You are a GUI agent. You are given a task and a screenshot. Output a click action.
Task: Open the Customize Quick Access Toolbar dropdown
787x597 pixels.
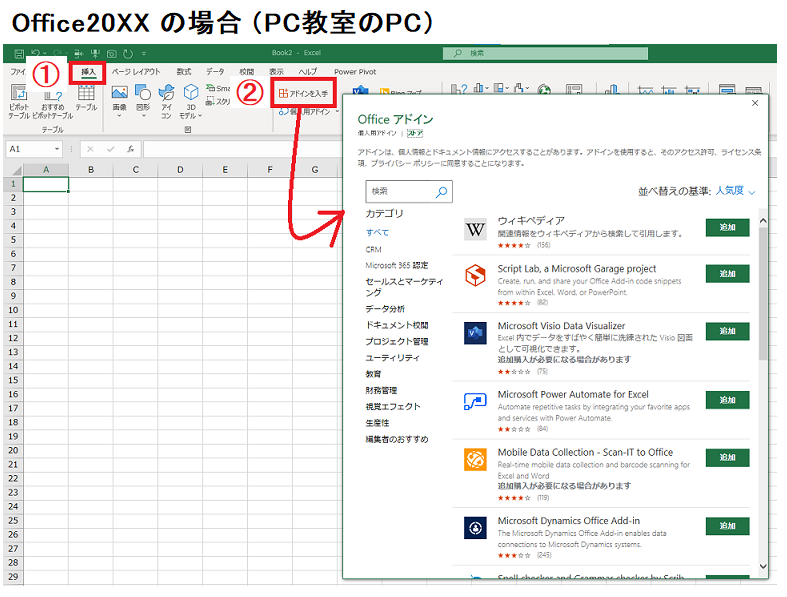pyautogui.click(x=144, y=53)
